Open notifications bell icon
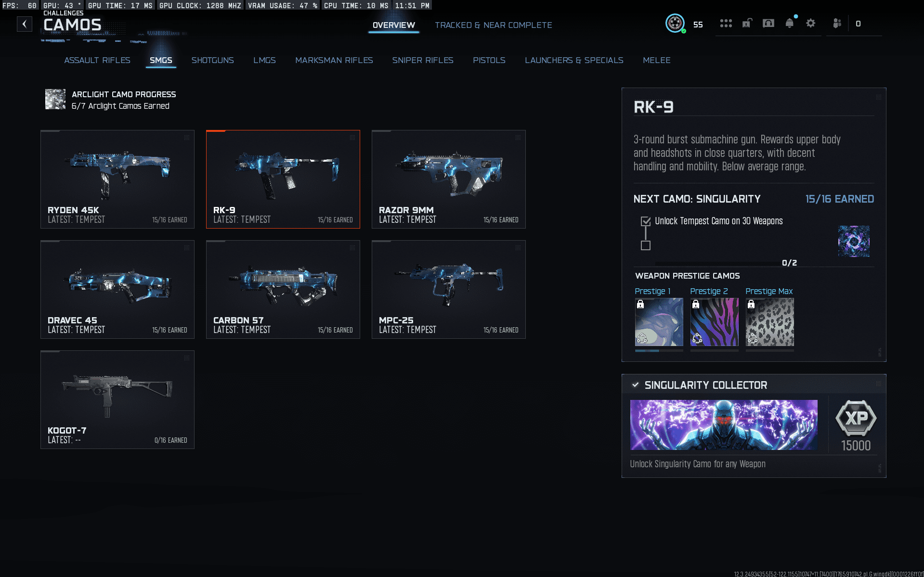 coord(790,24)
